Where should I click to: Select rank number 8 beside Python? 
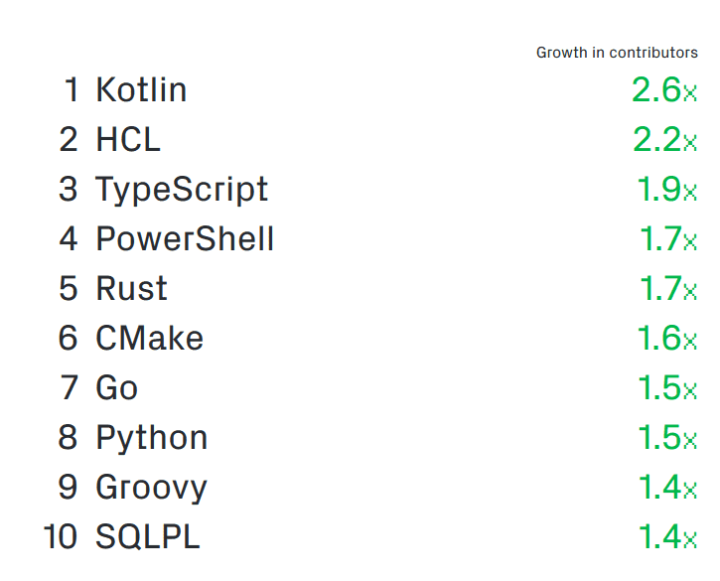[x=68, y=437]
